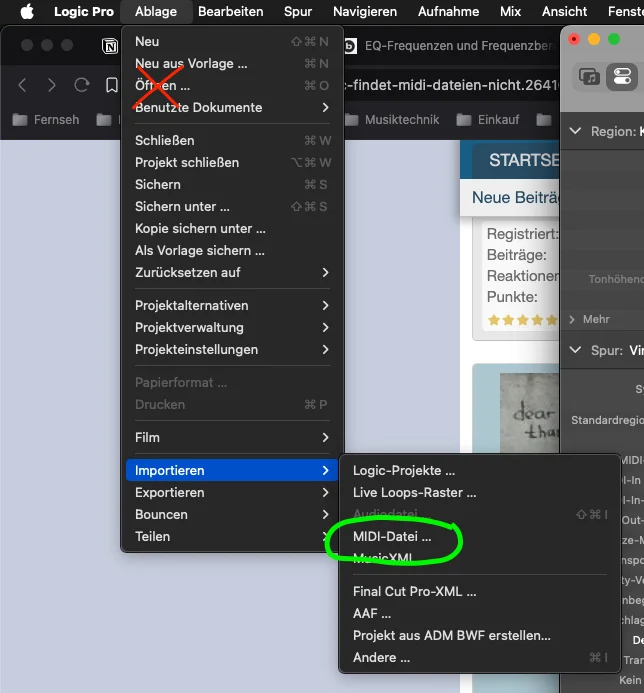The image size is (644, 693).
Task: Choose Als Vorlage sichern entry
Action: tap(232, 251)
